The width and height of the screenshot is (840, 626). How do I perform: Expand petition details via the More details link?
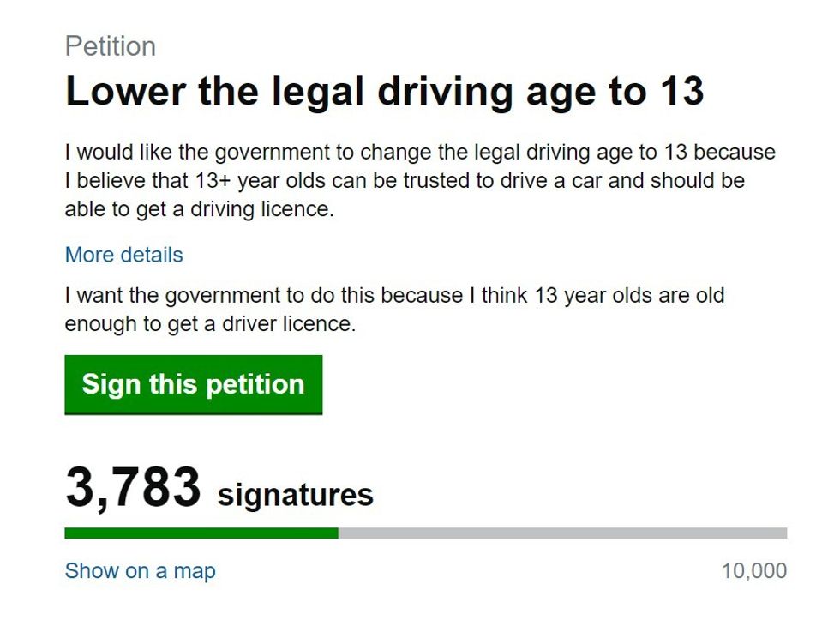coord(123,255)
